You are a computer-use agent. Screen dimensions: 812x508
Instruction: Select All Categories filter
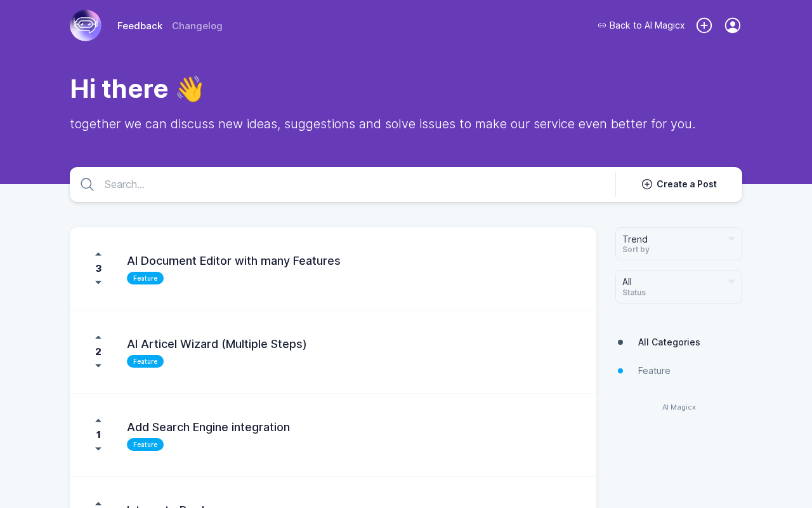click(x=669, y=342)
